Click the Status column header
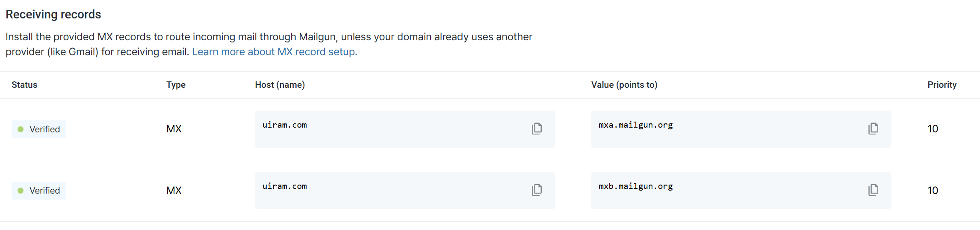 click(x=24, y=85)
